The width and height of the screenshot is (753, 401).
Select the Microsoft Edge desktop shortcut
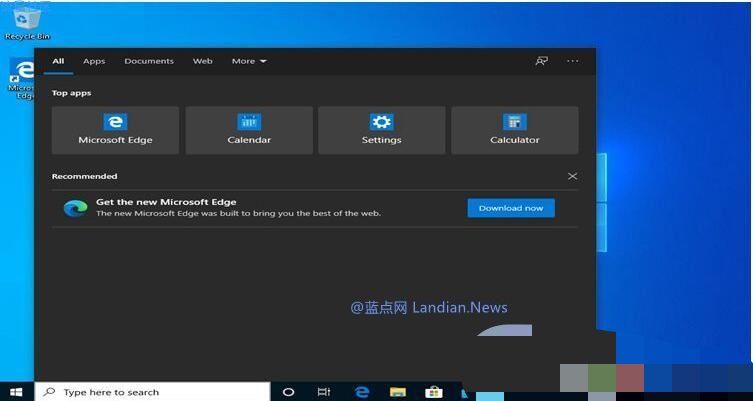[x=21, y=79]
